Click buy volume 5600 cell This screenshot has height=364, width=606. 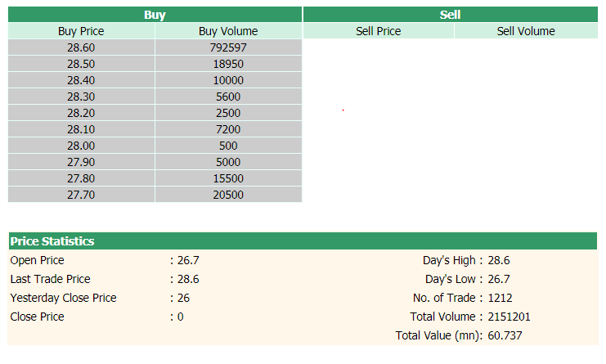coord(228,97)
